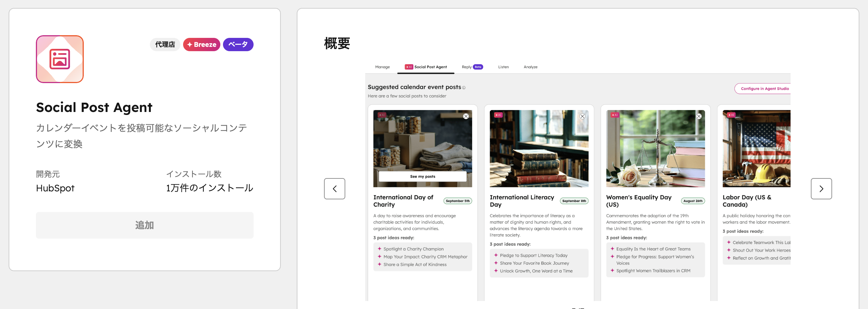The width and height of the screenshot is (868, 309).
Task: Click See my posts on Charity card
Action: point(423,176)
